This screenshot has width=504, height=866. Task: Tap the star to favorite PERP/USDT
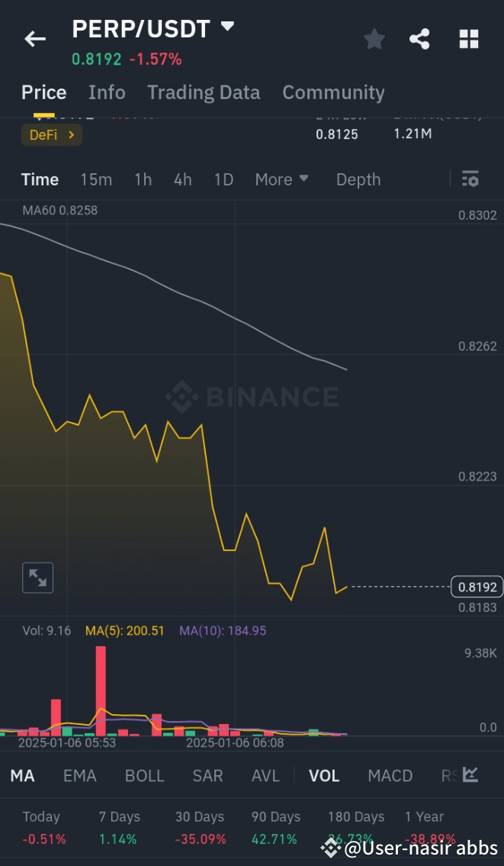pos(374,38)
